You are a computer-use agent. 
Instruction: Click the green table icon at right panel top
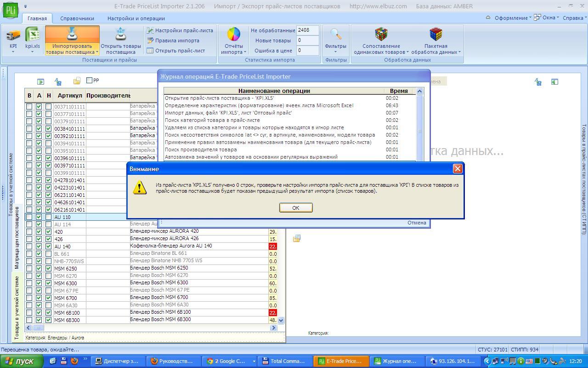coord(555,82)
